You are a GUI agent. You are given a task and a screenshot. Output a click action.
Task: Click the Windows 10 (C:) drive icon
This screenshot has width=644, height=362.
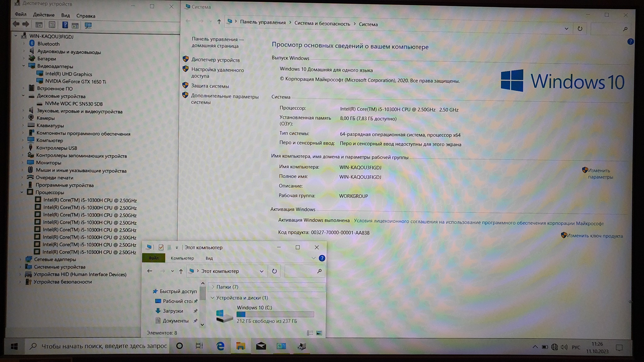(x=224, y=315)
